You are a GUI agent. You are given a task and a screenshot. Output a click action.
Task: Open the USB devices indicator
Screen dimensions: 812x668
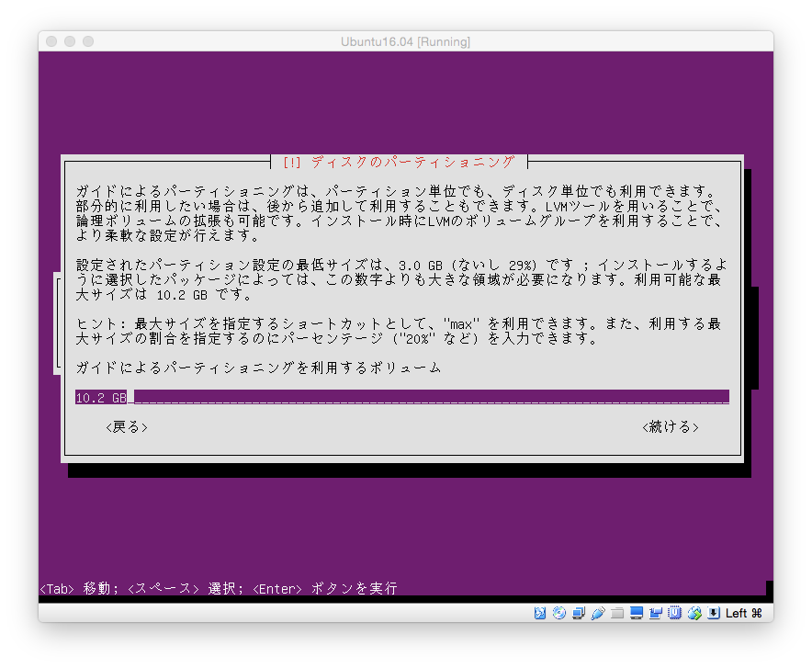(598, 614)
